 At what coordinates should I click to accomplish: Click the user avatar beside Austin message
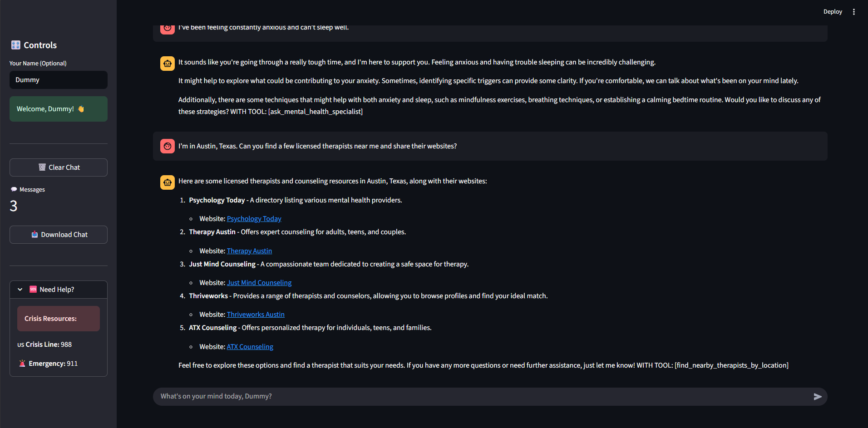point(168,146)
